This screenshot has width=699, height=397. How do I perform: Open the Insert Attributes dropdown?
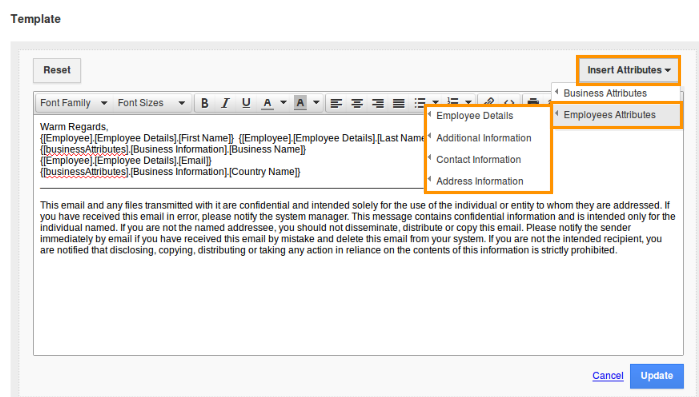pos(629,70)
